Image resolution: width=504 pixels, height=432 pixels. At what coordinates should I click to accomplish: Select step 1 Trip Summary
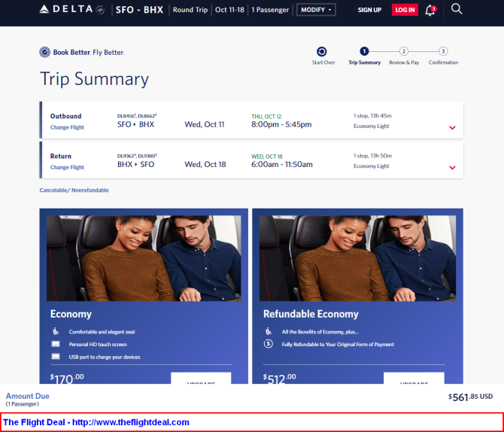[364, 51]
